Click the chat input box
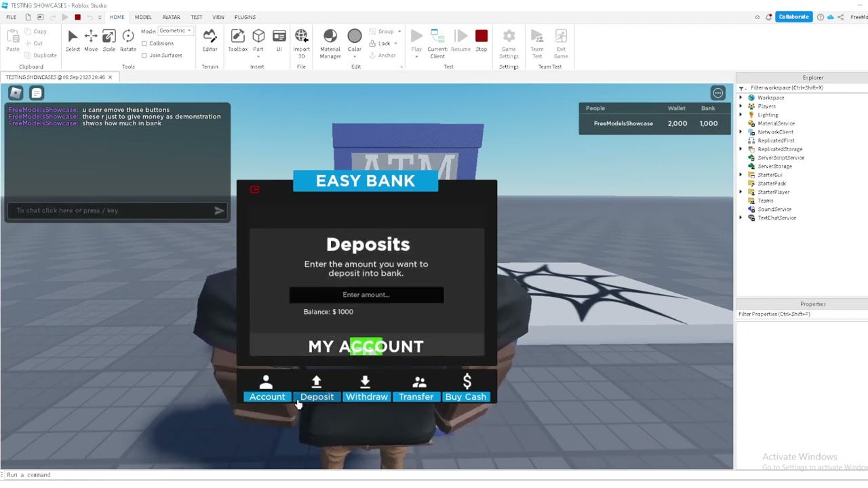The height and width of the screenshot is (488, 868). (x=117, y=211)
